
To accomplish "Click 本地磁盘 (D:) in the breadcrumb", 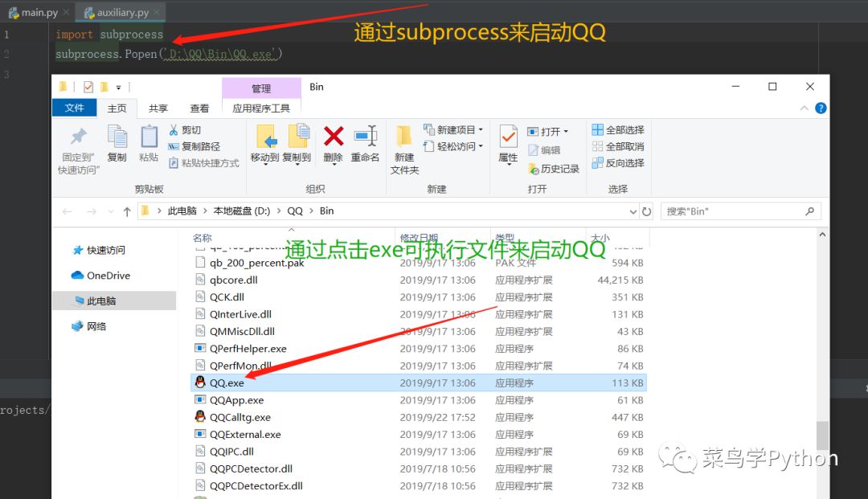I will point(242,211).
